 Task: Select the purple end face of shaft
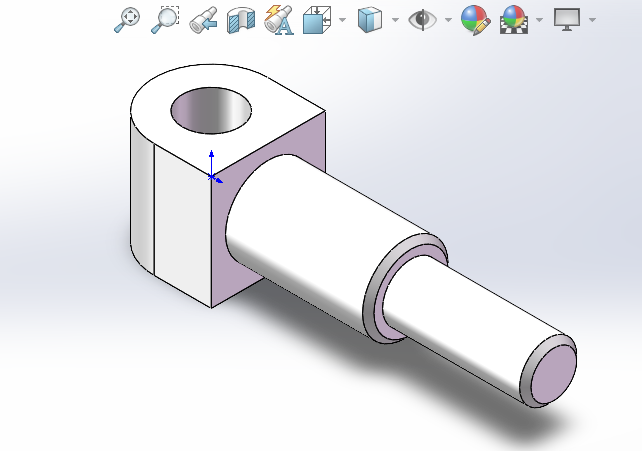click(x=554, y=374)
